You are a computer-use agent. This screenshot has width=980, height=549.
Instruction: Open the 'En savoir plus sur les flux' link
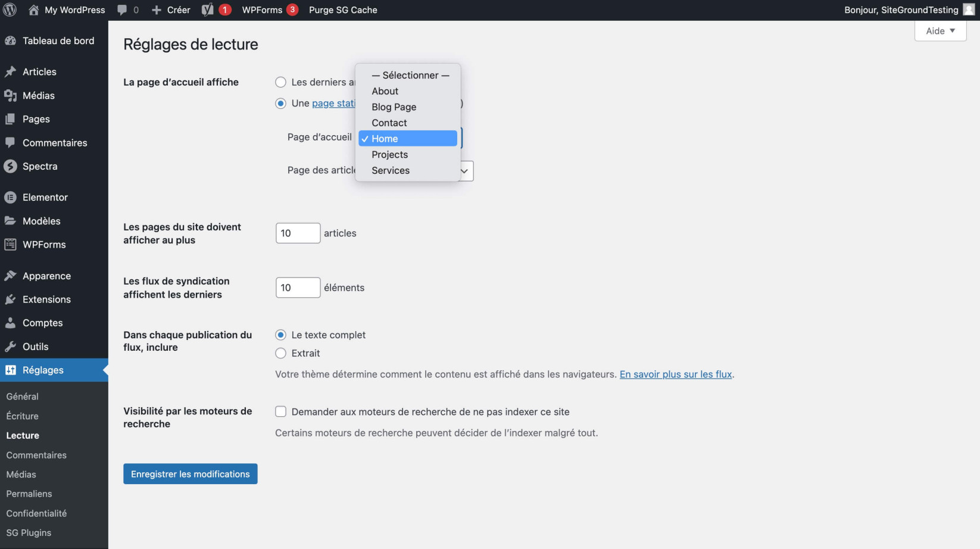pyautogui.click(x=676, y=374)
